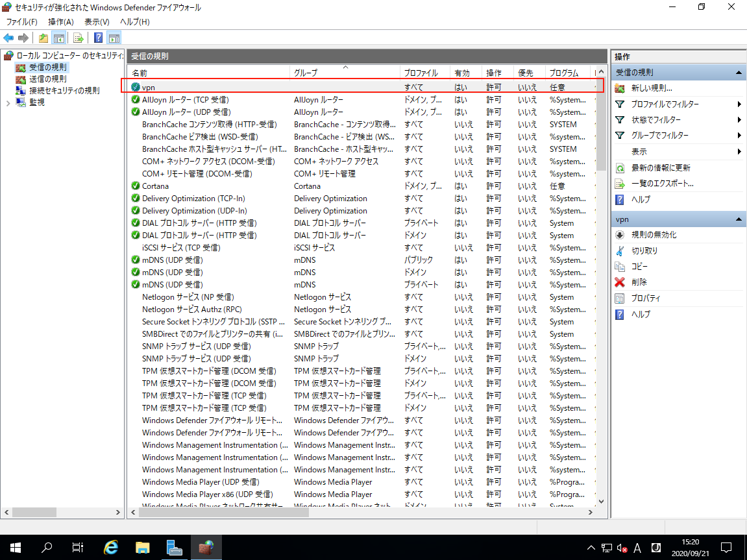Open the ヘルプ(H) menu
This screenshot has height=560, width=747.
pyautogui.click(x=135, y=22)
